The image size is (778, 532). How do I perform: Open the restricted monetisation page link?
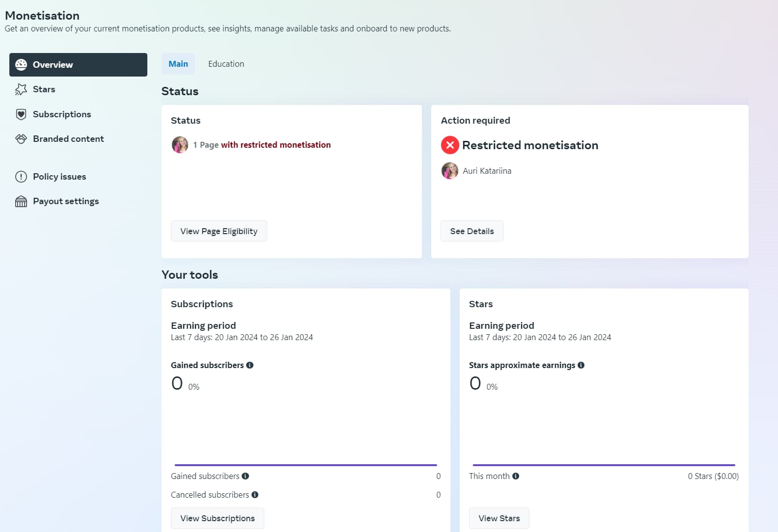262,145
